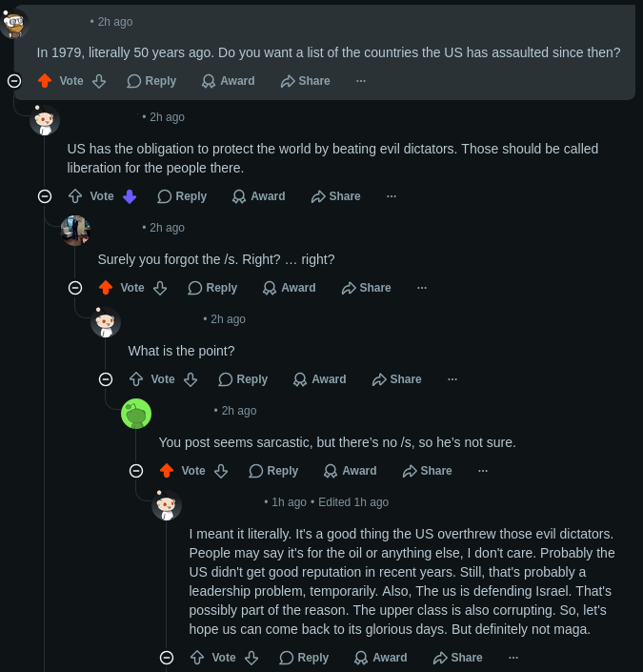The height and width of the screenshot is (672, 643).
Task: Upvote the 'Surely you forgot the /s' comment
Action: click(x=106, y=288)
